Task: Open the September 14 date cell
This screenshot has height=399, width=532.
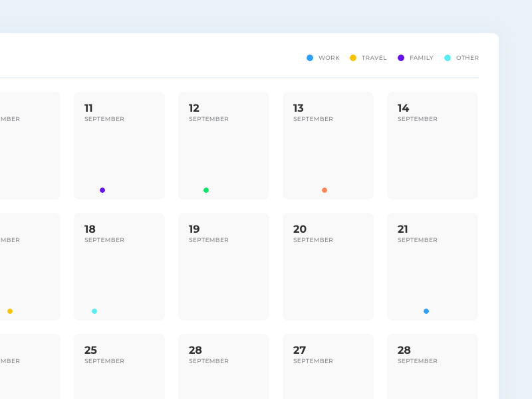Action: 432,145
